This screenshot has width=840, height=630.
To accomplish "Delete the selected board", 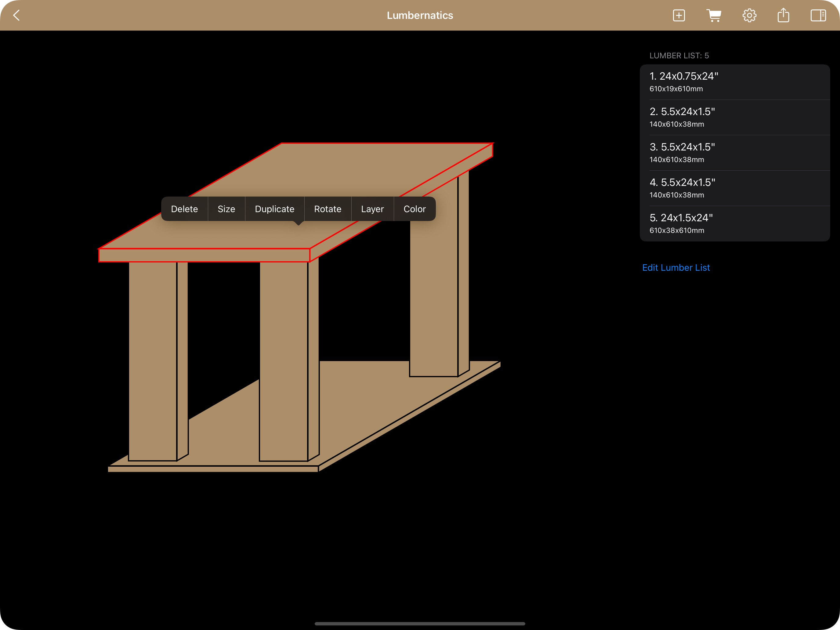I will [x=185, y=209].
